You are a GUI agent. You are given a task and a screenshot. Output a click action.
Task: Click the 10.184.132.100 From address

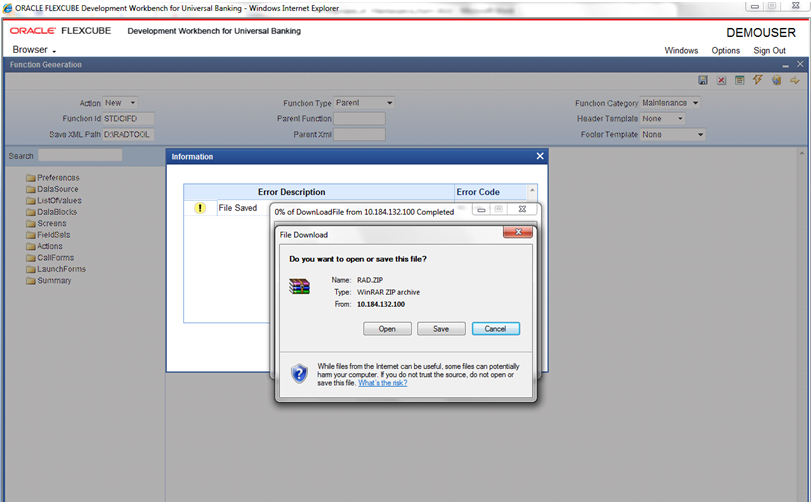381,305
